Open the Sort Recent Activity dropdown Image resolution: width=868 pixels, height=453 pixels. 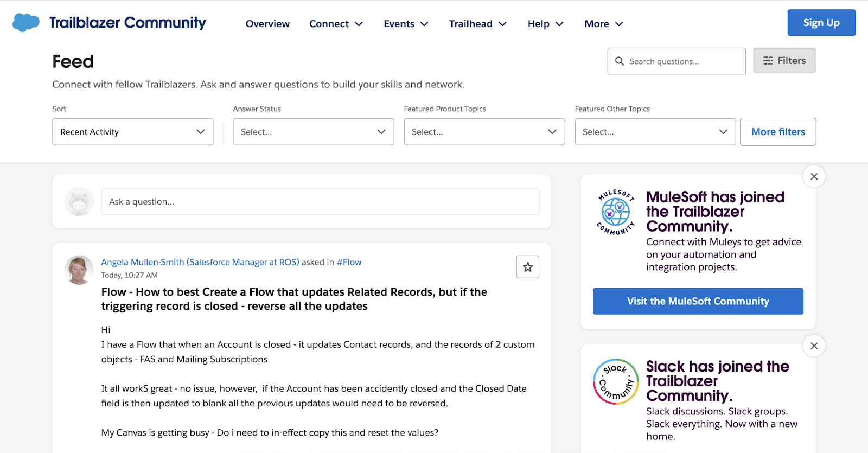[x=132, y=132]
